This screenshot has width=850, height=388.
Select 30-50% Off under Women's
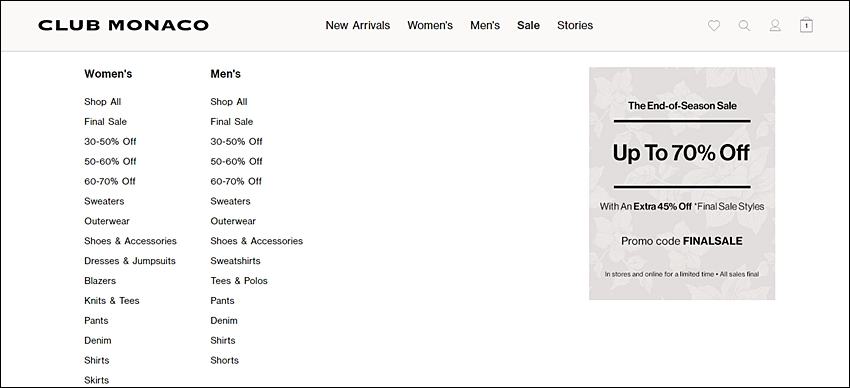point(110,141)
